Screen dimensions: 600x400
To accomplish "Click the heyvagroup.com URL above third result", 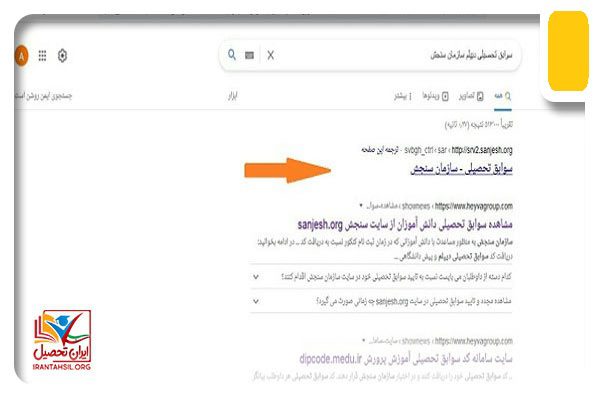I will tap(474, 341).
